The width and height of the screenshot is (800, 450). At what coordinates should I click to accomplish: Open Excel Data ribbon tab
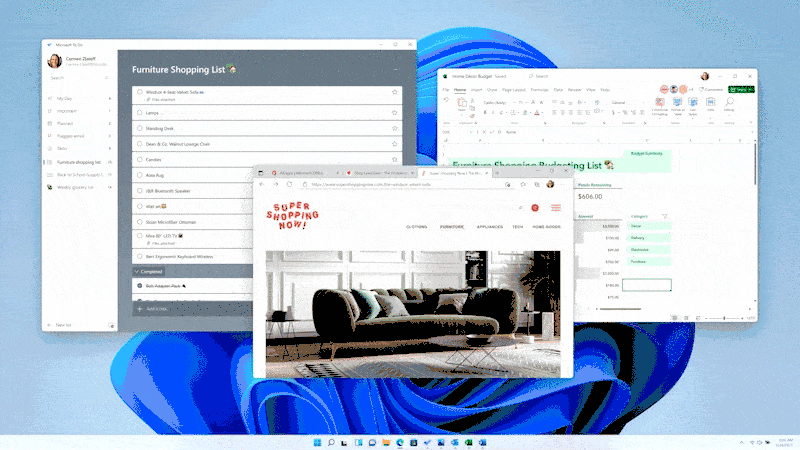(x=558, y=90)
